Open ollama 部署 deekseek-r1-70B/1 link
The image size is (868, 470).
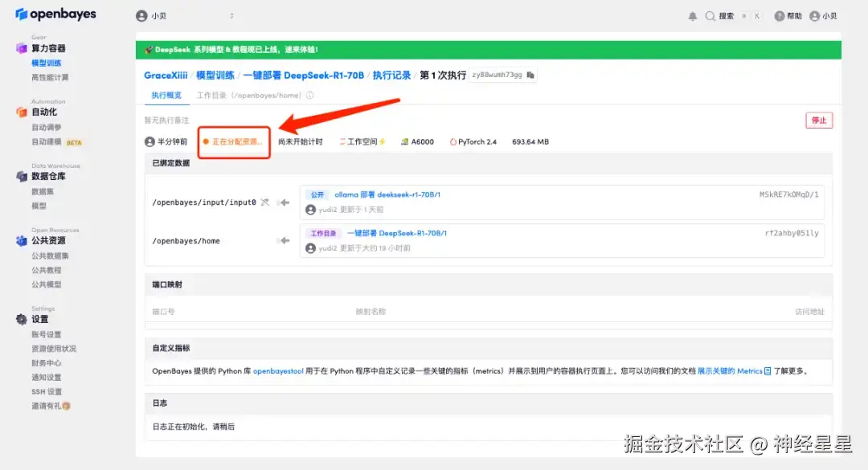click(x=387, y=195)
